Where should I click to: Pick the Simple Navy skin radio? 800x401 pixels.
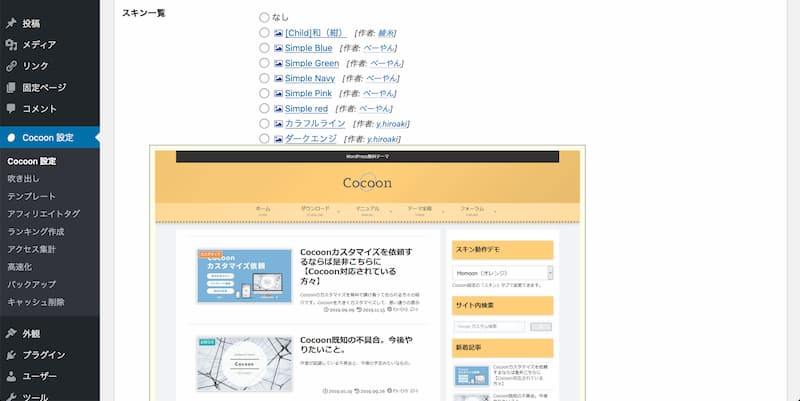click(264, 78)
